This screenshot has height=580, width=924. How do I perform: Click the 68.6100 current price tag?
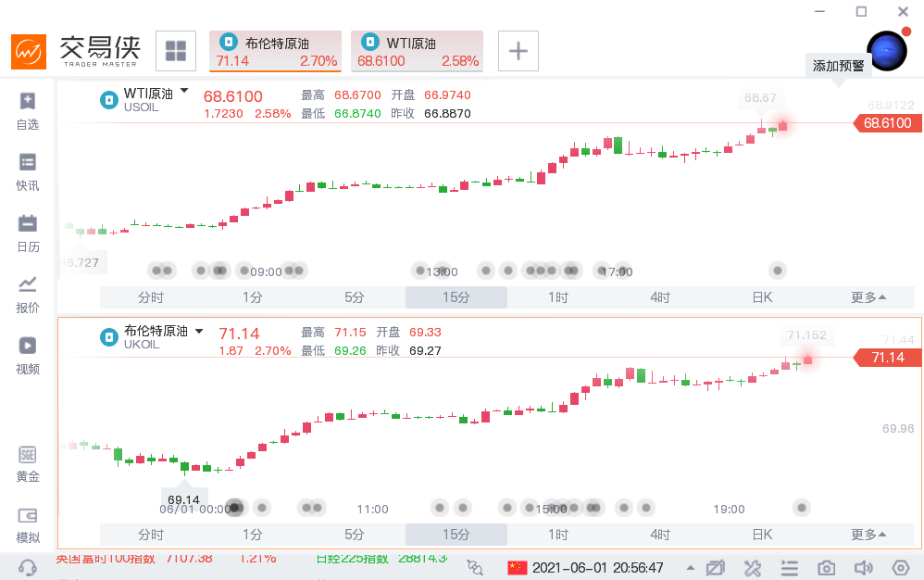pos(888,122)
